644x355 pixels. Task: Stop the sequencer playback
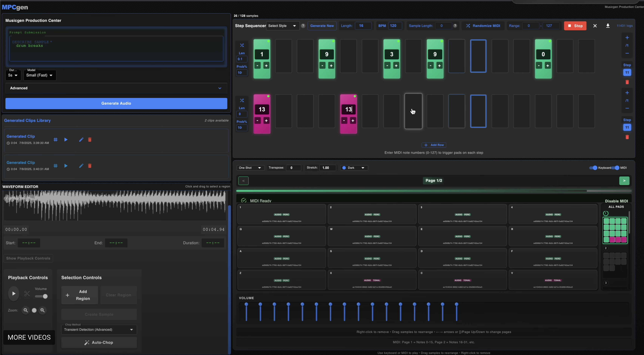click(x=575, y=26)
